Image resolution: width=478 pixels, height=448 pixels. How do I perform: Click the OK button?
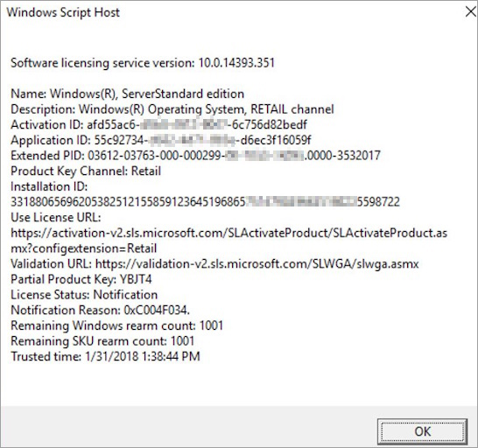click(x=422, y=431)
